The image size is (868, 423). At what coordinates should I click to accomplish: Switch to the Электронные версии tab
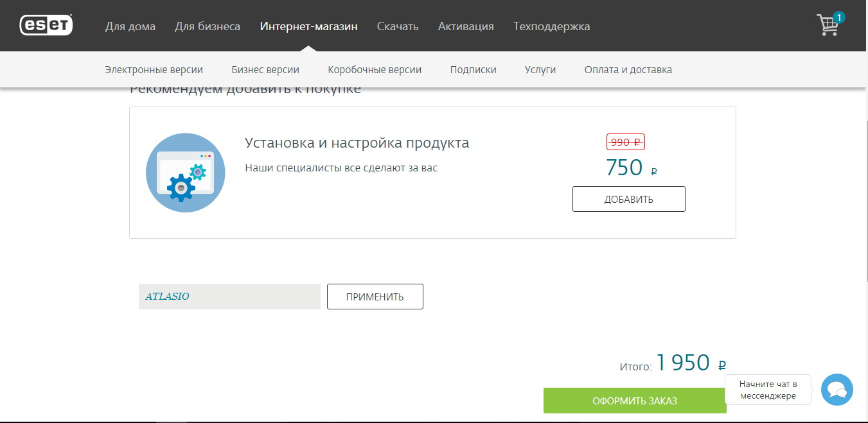[154, 70]
